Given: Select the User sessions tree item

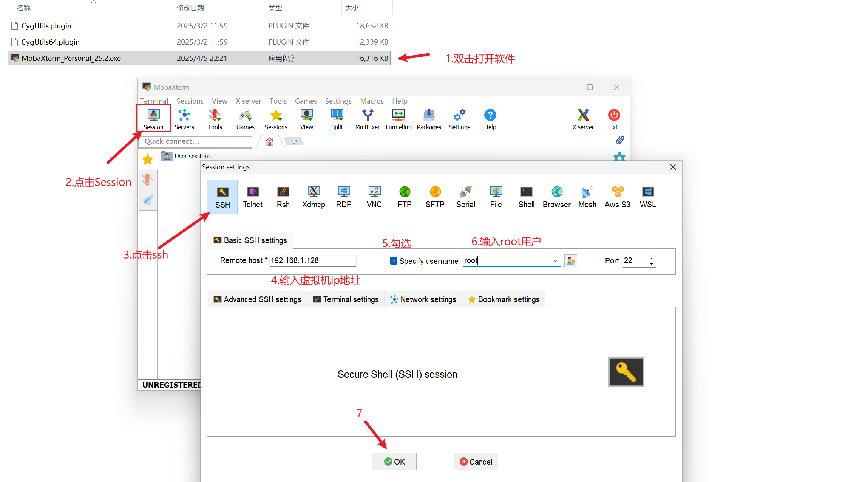Looking at the screenshot, I should pyautogui.click(x=186, y=156).
